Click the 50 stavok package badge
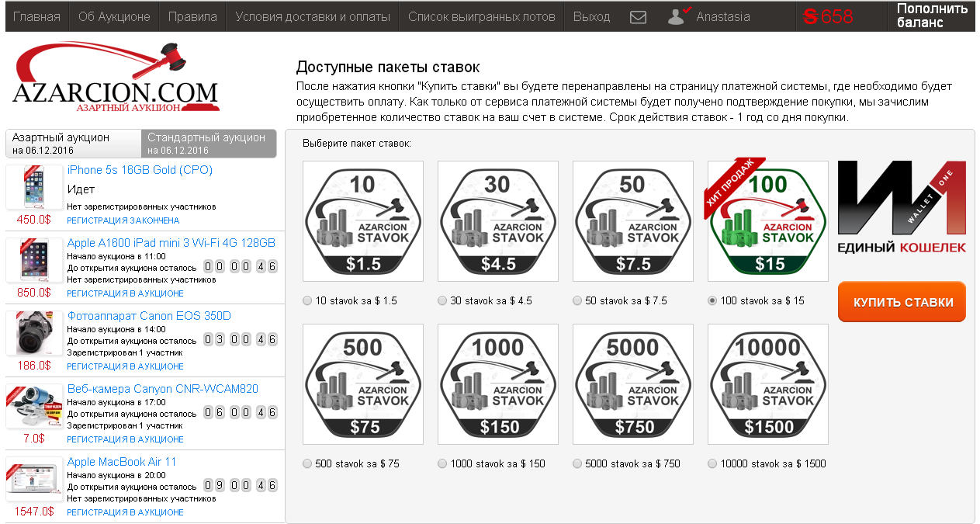This screenshot has height=524, width=980. (633, 220)
